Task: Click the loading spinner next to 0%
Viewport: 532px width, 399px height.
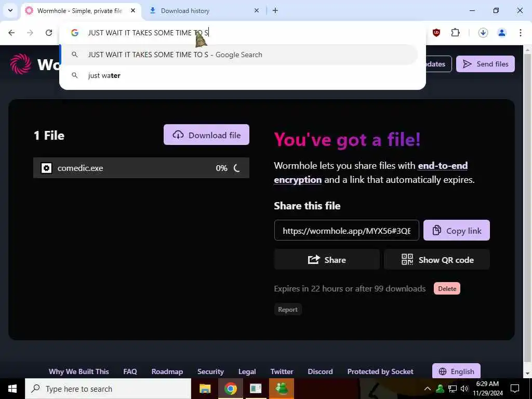Action: tap(237, 168)
